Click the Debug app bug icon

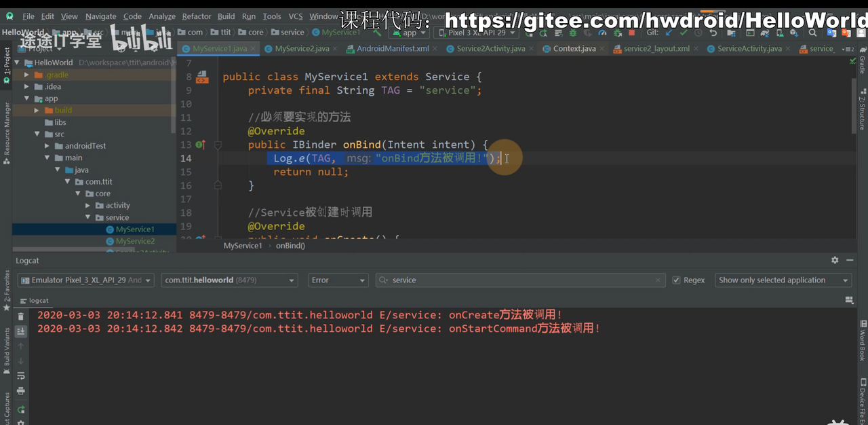tap(573, 33)
